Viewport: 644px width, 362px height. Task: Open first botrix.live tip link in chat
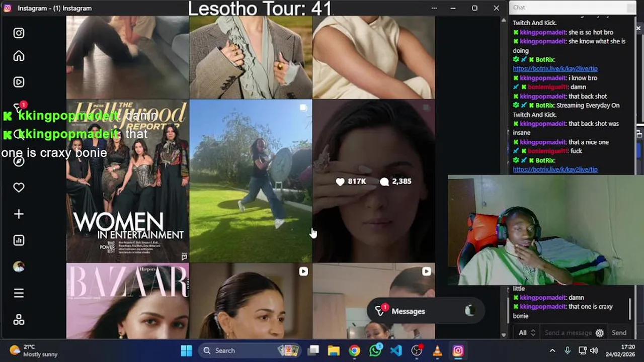[x=555, y=69]
